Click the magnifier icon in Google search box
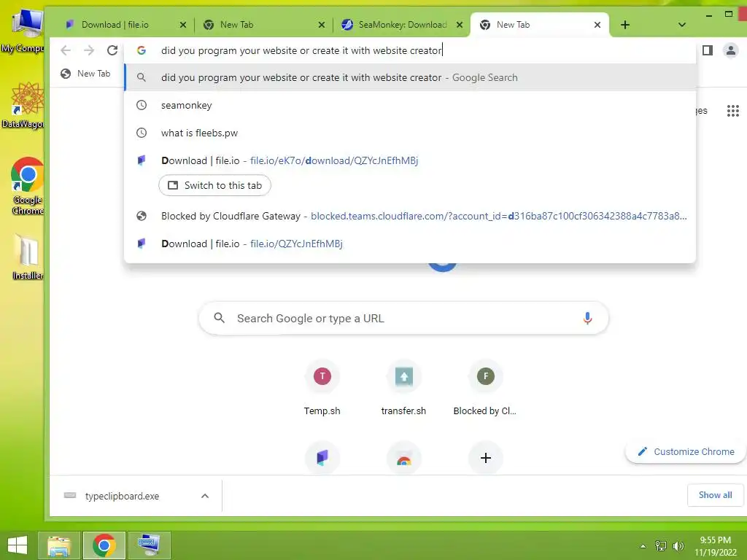The image size is (747, 560). click(x=219, y=318)
